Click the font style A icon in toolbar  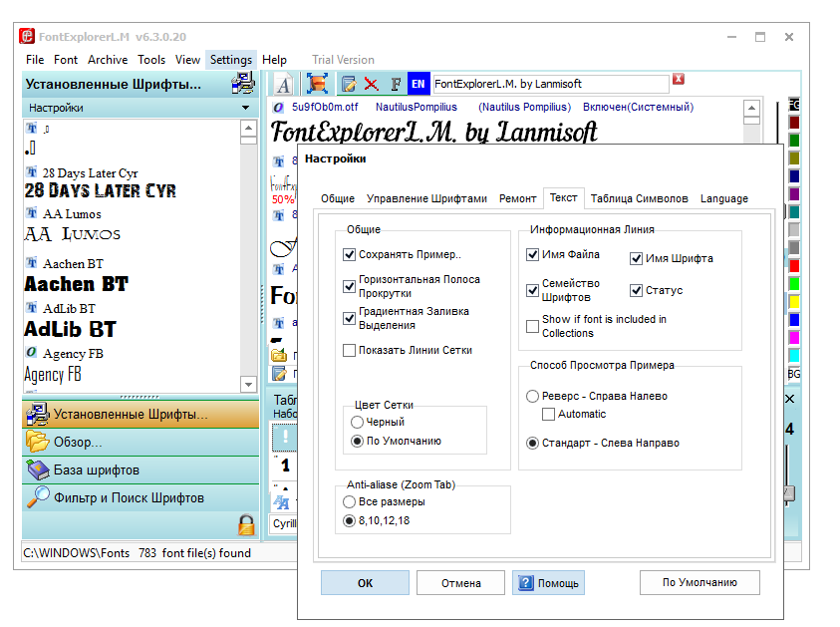pyautogui.click(x=283, y=84)
